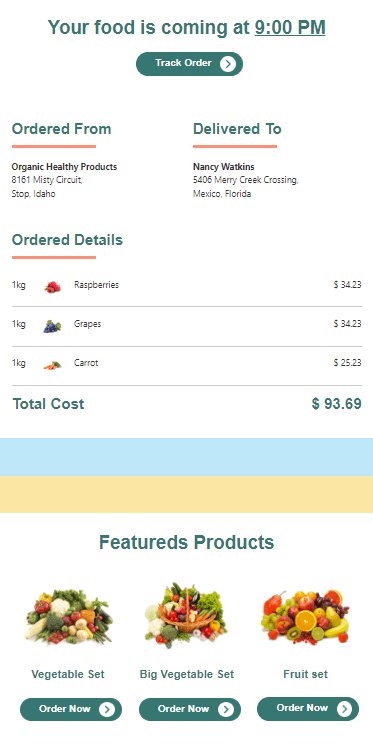Order the Fruit set now
Screen dimensions: 373x748
pyautogui.click(x=308, y=709)
